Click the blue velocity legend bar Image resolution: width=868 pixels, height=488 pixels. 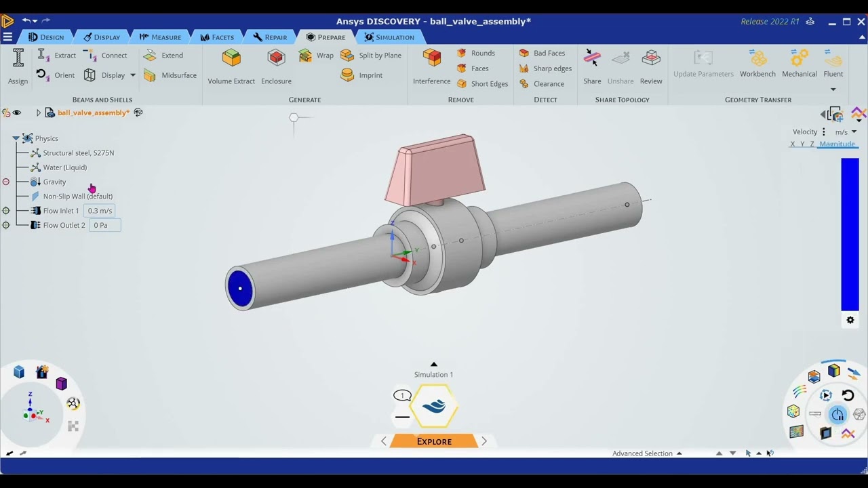tap(850, 235)
